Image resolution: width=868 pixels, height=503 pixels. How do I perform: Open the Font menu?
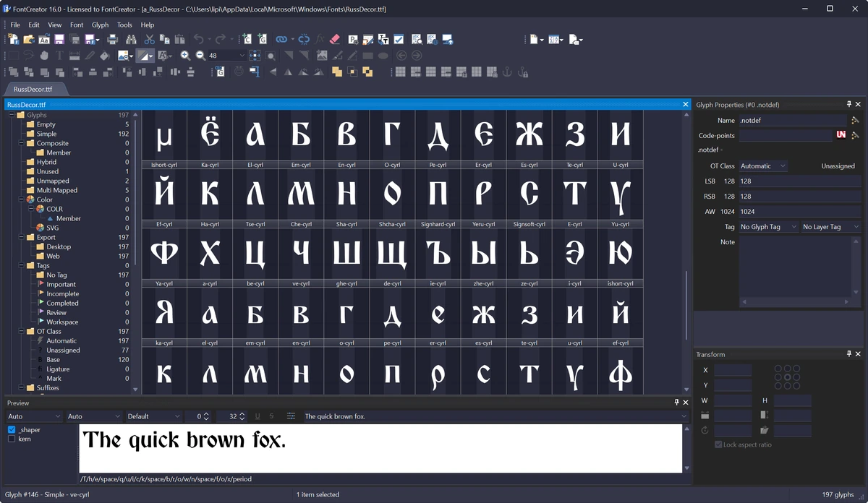77,25
